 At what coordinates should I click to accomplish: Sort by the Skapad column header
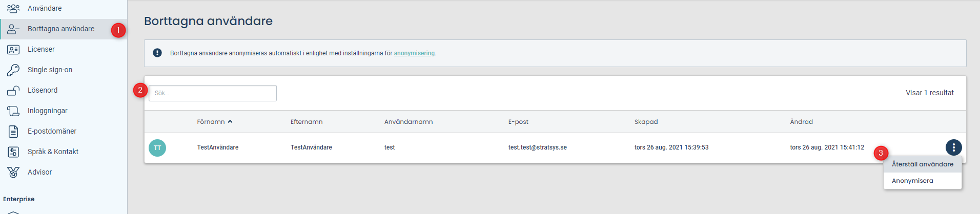[x=646, y=122]
